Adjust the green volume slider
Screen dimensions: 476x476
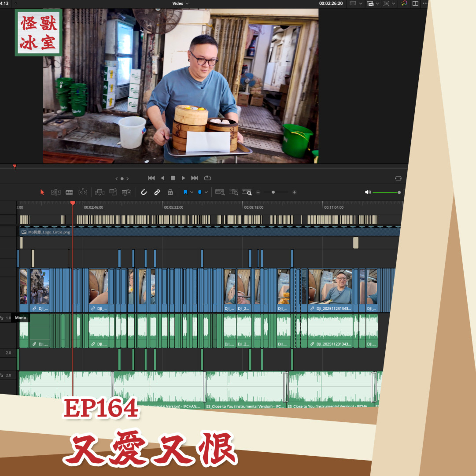386,192
